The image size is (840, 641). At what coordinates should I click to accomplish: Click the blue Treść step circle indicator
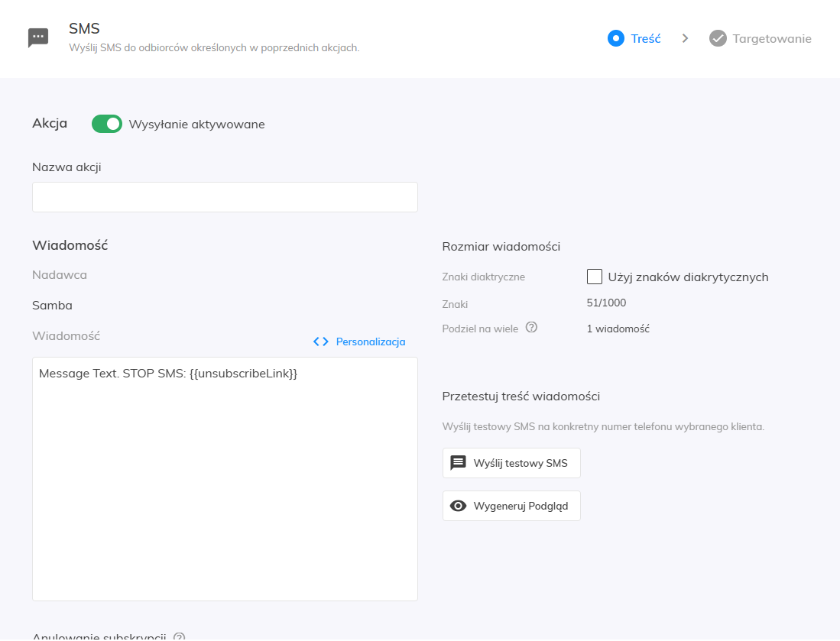pyautogui.click(x=616, y=38)
